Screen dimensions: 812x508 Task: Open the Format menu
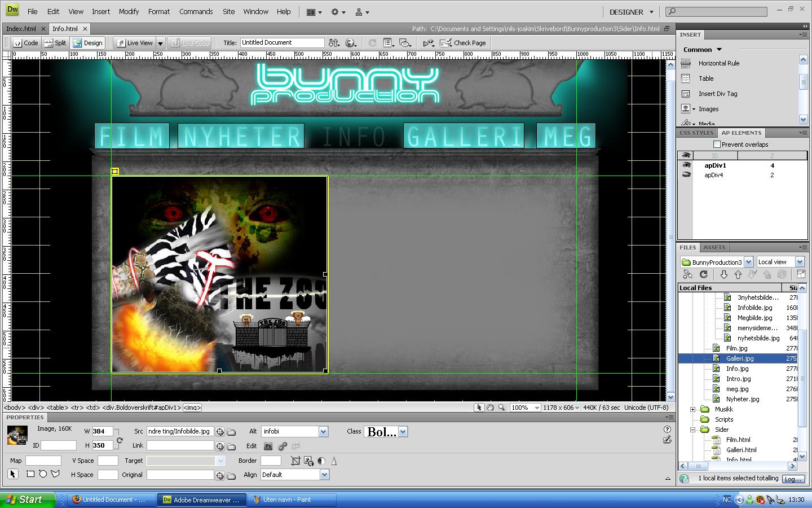(159, 11)
